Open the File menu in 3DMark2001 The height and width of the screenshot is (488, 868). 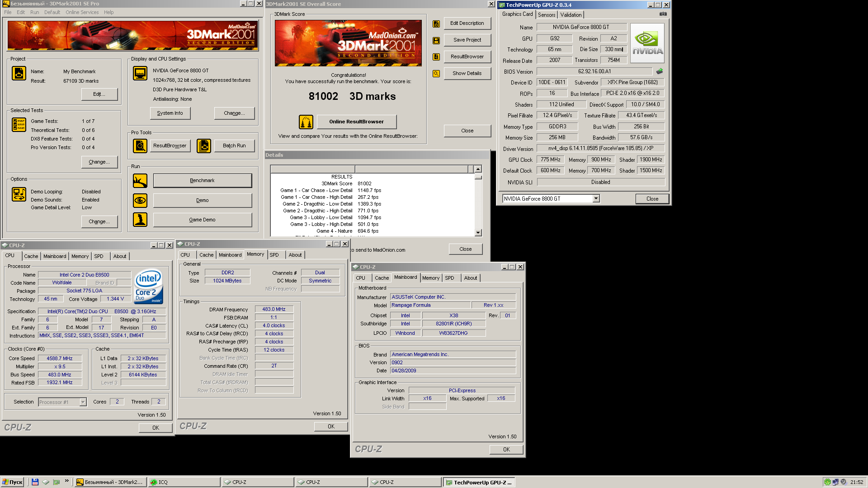(8, 12)
